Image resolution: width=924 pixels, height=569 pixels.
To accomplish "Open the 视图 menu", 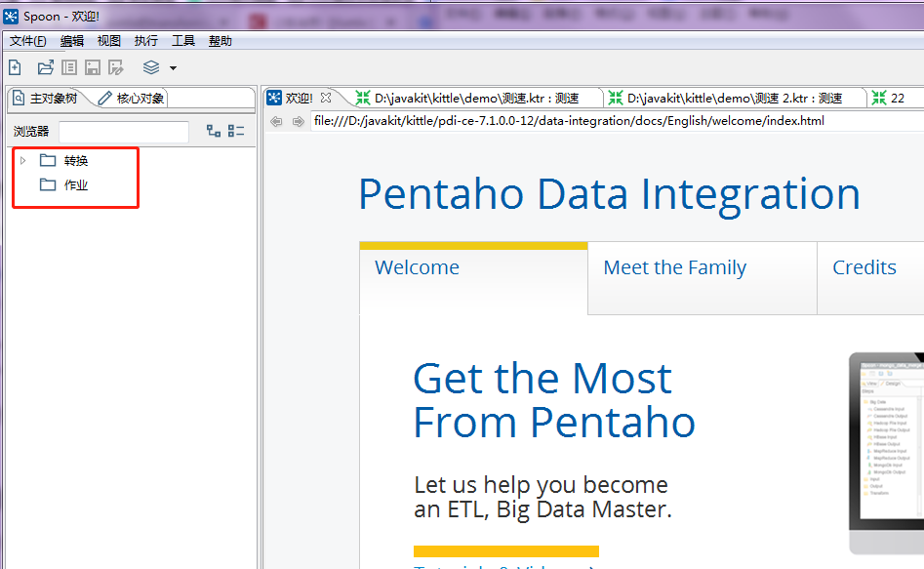I will [109, 41].
